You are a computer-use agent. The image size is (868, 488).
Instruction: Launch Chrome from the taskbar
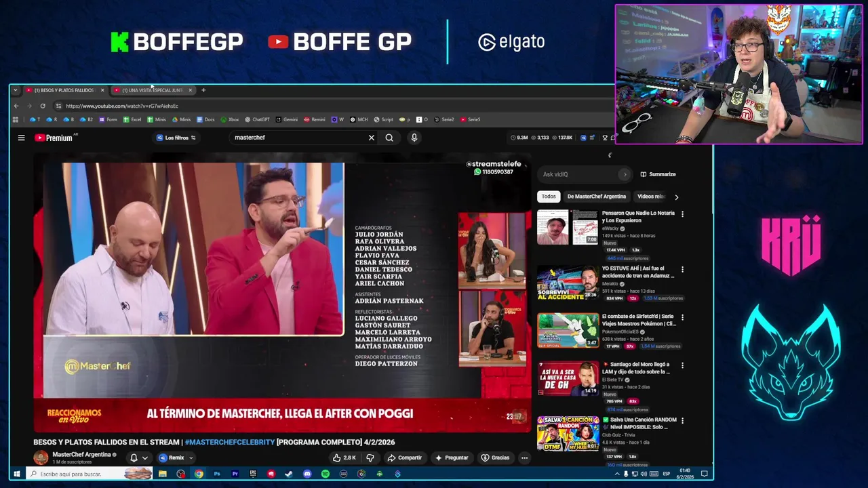(x=199, y=474)
